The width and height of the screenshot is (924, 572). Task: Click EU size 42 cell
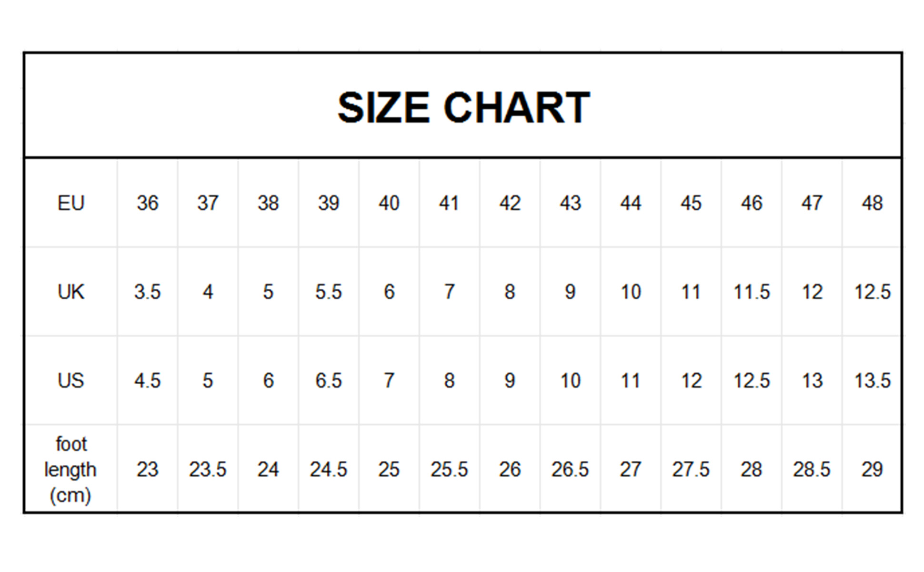tap(510, 204)
